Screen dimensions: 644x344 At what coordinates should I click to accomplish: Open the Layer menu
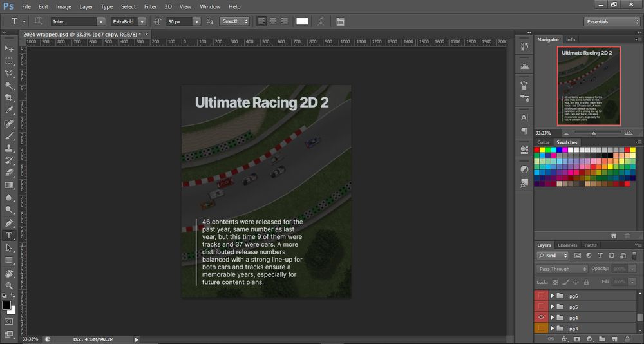click(86, 6)
